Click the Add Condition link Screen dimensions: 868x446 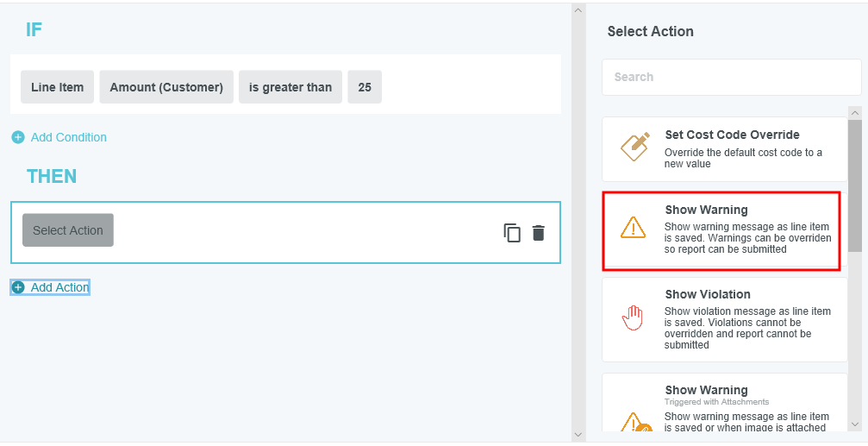click(69, 137)
